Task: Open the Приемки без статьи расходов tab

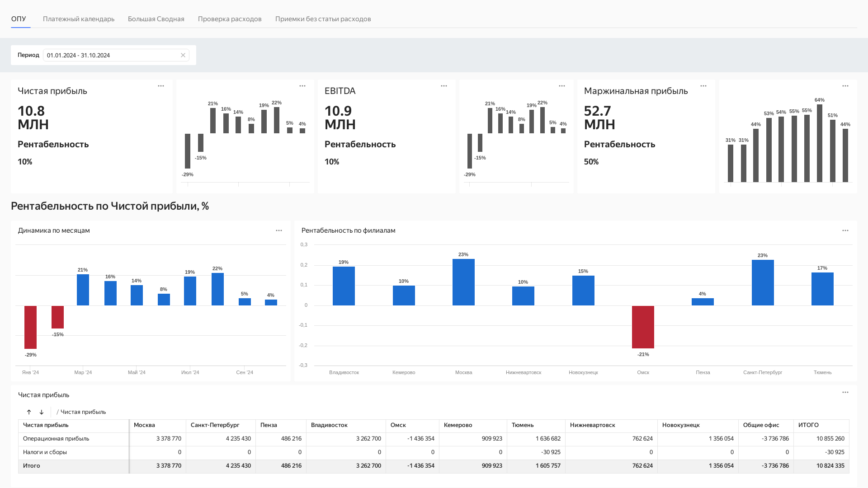Action: pos(323,19)
